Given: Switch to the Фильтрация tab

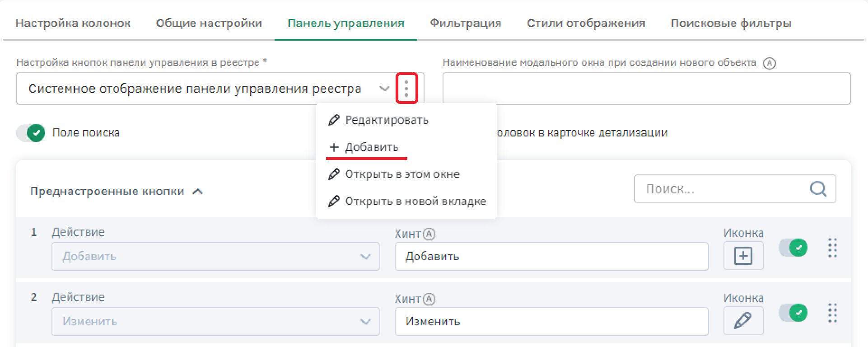Looking at the screenshot, I should [x=465, y=23].
